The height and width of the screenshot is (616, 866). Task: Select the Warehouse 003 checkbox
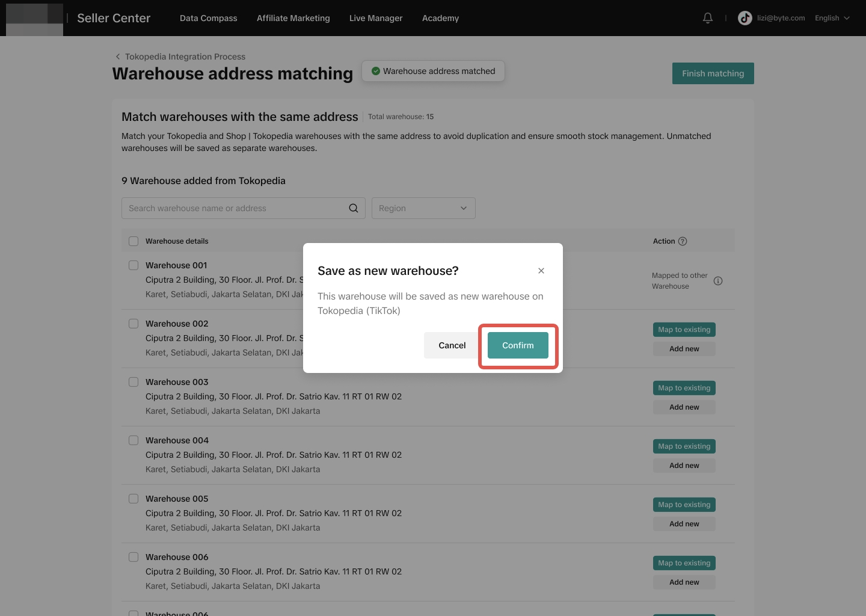point(134,382)
